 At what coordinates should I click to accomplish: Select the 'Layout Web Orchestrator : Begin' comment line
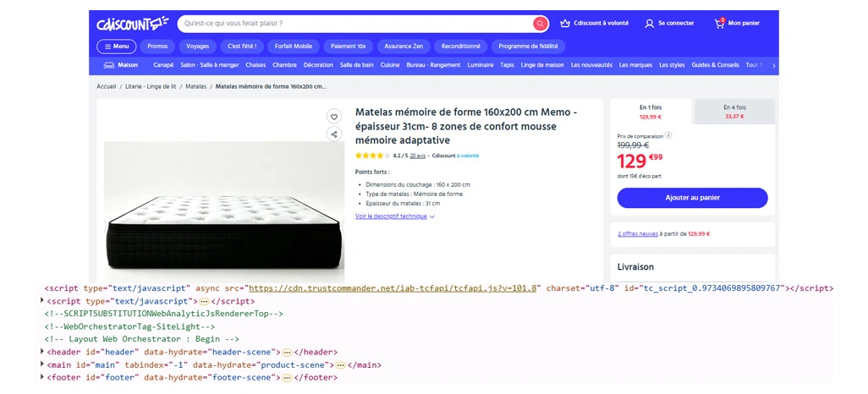142,339
